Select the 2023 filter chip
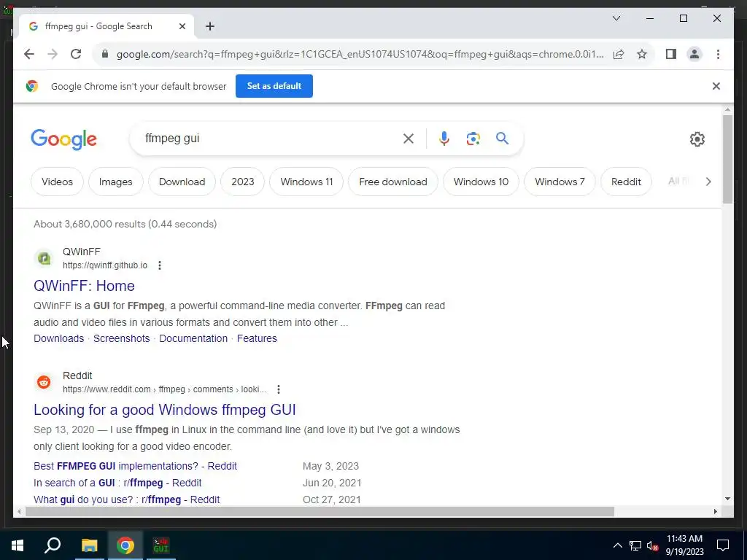The width and height of the screenshot is (747, 560). (x=242, y=182)
